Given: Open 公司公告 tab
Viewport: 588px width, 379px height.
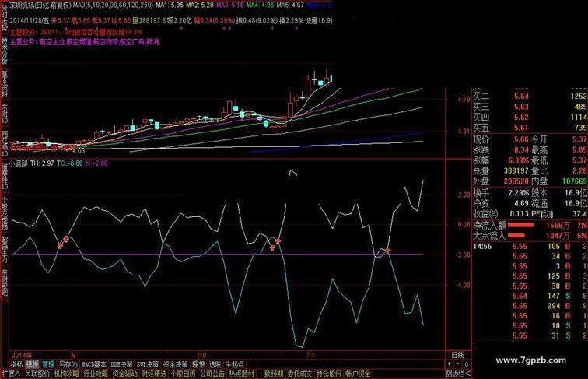Looking at the screenshot, I should click(212, 374).
